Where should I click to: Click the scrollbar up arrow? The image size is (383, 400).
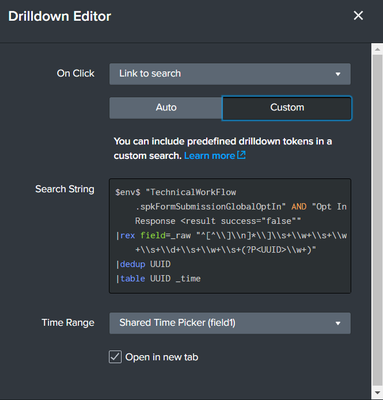[x=377, y=49]
